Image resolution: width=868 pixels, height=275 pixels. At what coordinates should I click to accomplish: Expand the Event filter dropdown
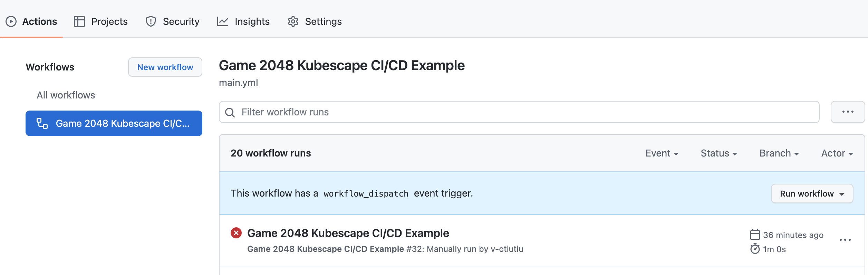[x=662, y=153]
